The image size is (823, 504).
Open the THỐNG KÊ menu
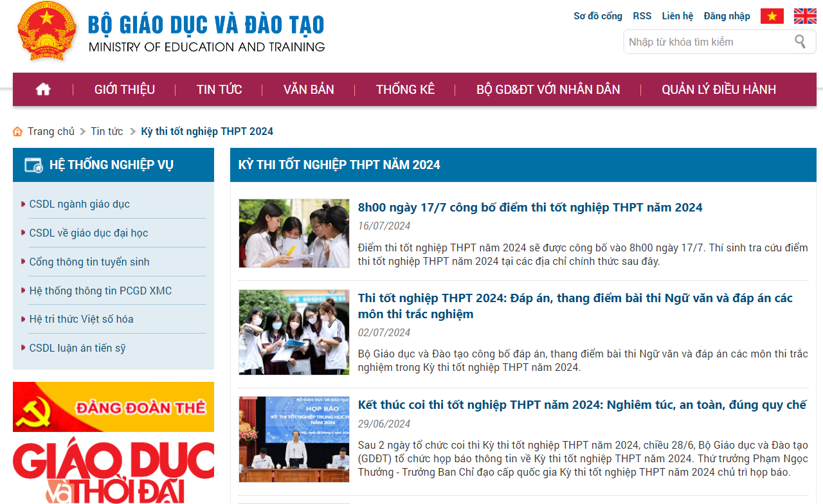[406, 89]
